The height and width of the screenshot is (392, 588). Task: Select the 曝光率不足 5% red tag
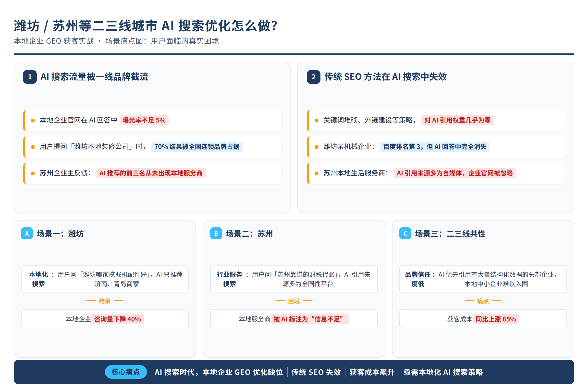(x=144, y=120)
